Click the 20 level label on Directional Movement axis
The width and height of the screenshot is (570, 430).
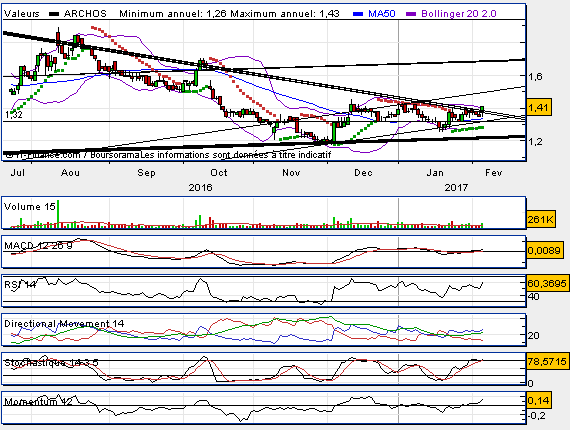(x=533, y=335)
